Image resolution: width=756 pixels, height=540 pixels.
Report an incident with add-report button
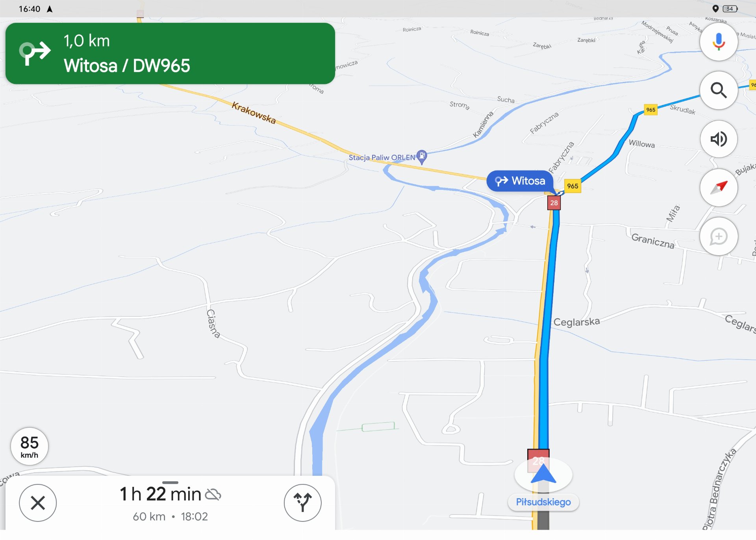pos(719,236)
